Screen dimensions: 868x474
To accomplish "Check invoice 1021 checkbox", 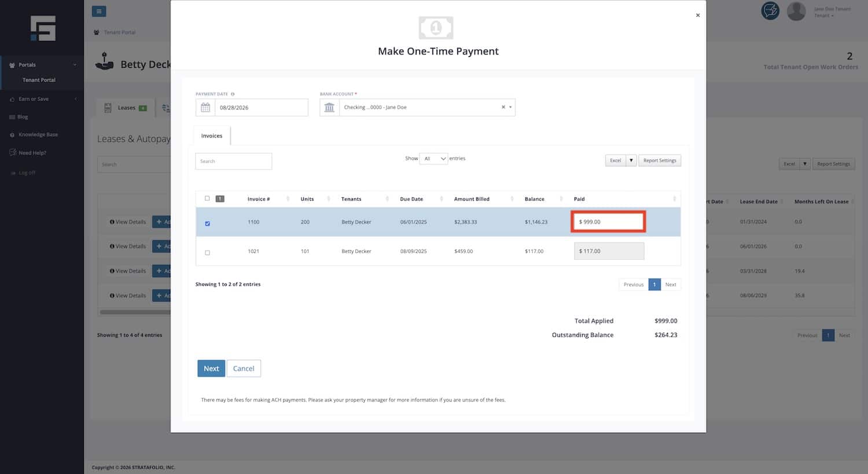I will click(207, 253).
